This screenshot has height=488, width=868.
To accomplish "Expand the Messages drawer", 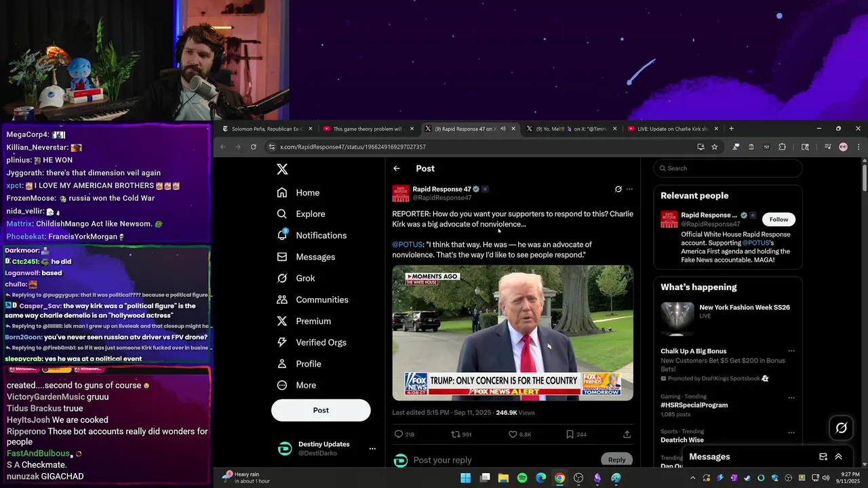I will pos(838,457).
